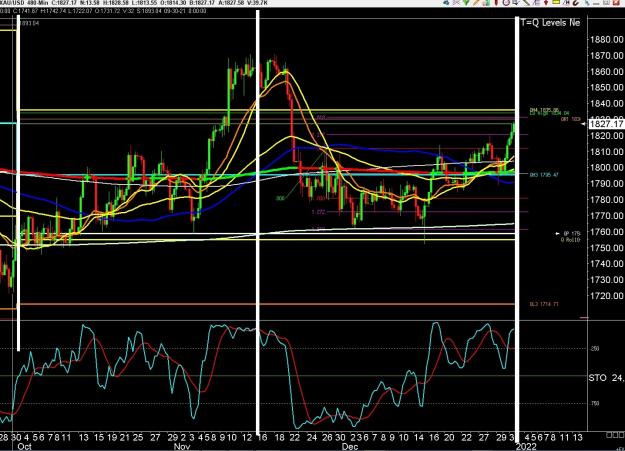Image resolution: width=625 pixels, height=451 pixels.
Task: Click the .250 stochastic level label
Action: [x=594, y=349]
